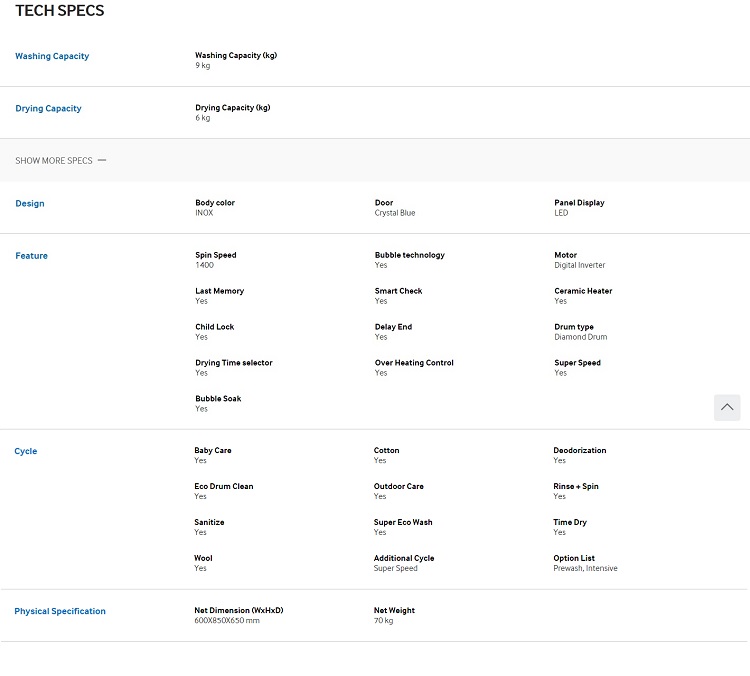
Task: Click the Drum type spec label
Action: tap(574, 327)
